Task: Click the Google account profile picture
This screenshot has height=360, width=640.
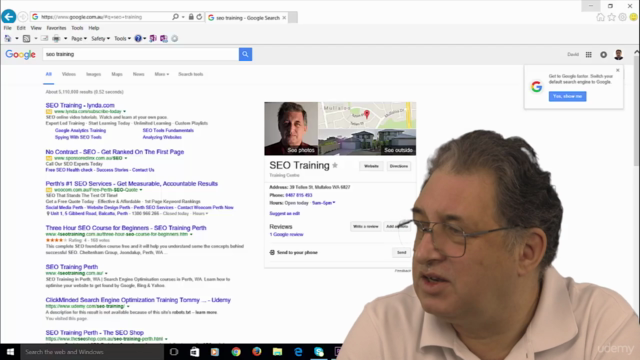Action: [619, 55]
